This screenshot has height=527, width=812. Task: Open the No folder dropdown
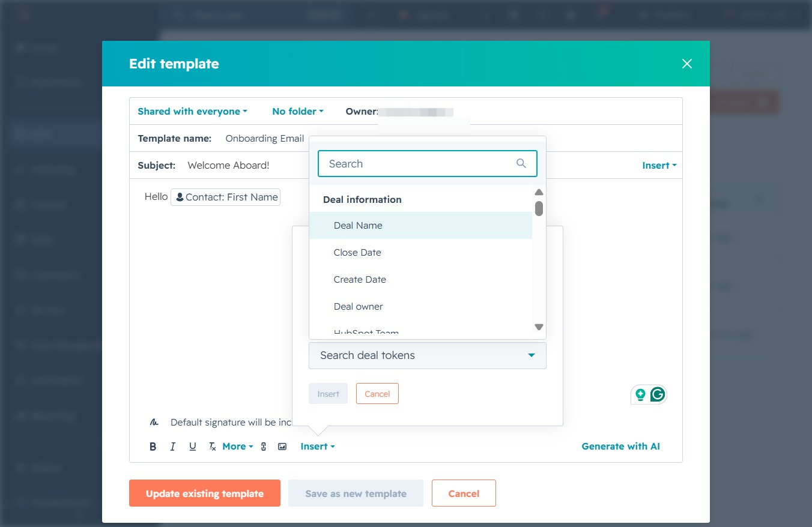[x=298, y=111]
